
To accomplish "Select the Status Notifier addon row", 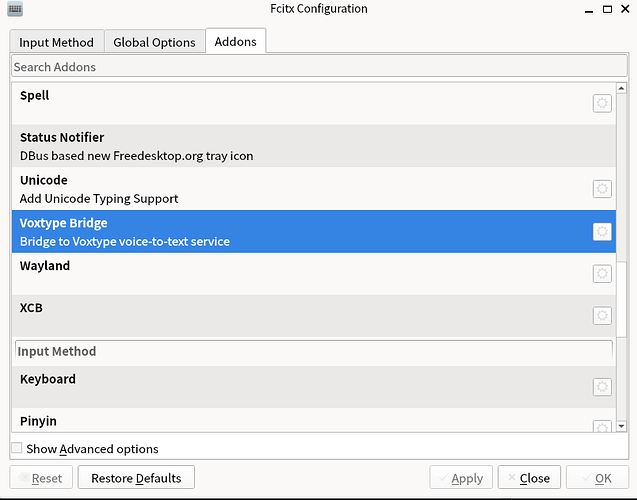I will (300, 146).
